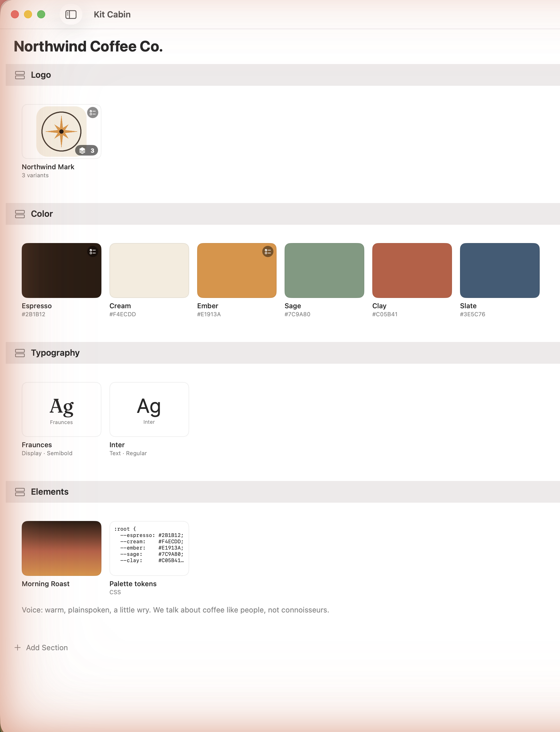
Task: Click the Northwind Mark name label
Action: 48,167
